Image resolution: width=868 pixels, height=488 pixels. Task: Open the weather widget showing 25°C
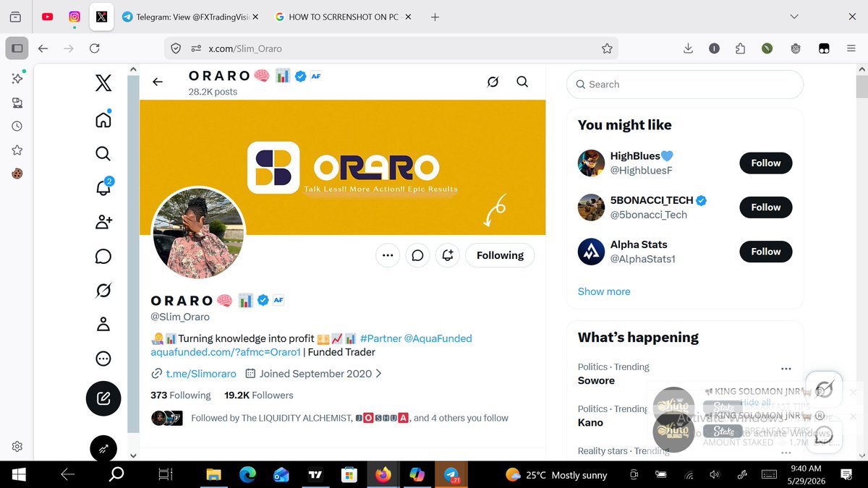[x=556, y=475]
